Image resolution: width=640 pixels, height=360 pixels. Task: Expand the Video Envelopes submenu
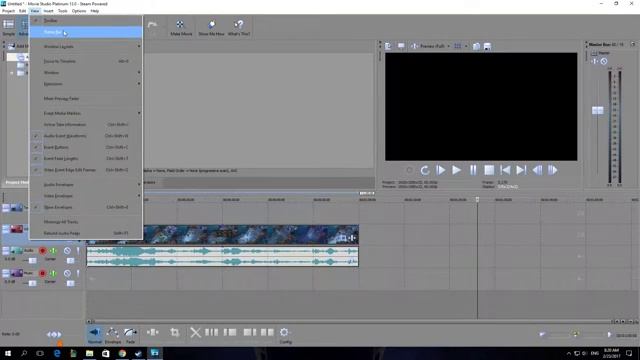(x=87, y=196)
